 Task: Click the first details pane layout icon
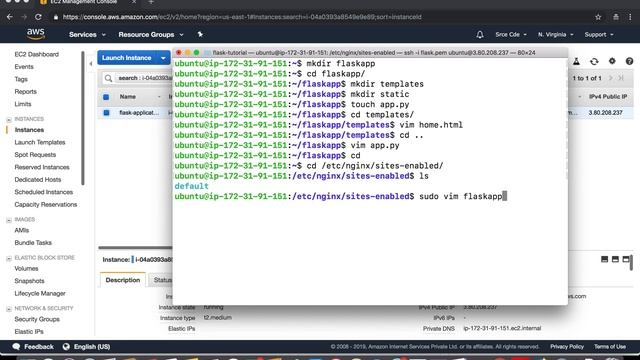coord(604,259)
